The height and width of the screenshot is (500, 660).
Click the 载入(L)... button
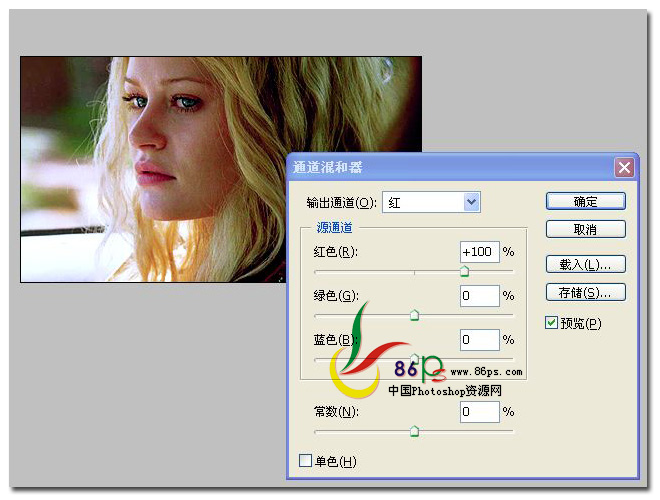point(585,265)
